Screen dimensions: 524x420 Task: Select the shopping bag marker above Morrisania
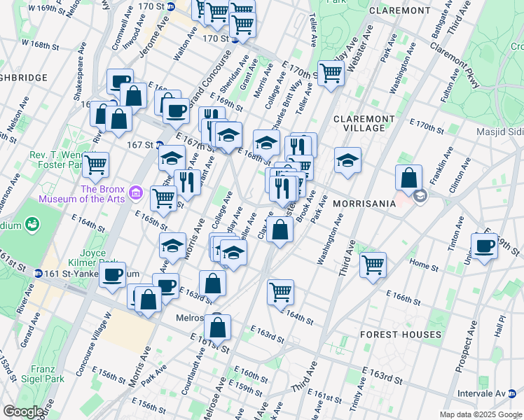[408, 178]
